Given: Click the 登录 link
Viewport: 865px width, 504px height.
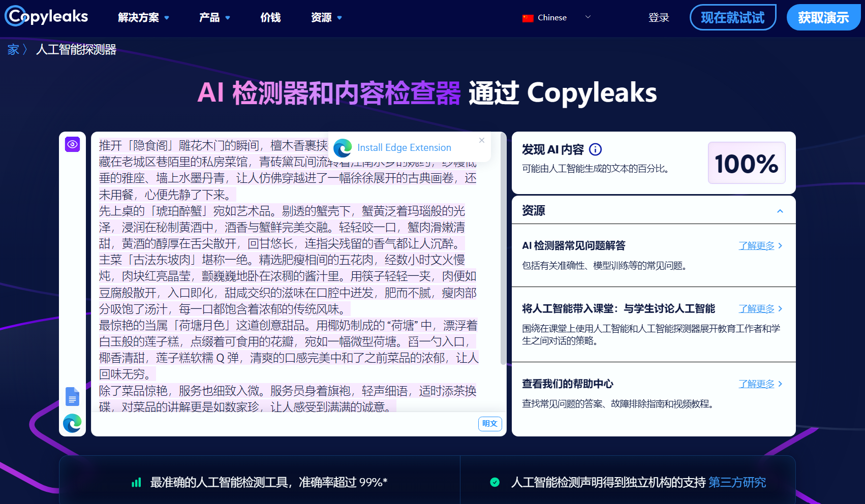Looking at the screenshot, I should (659, 18).
